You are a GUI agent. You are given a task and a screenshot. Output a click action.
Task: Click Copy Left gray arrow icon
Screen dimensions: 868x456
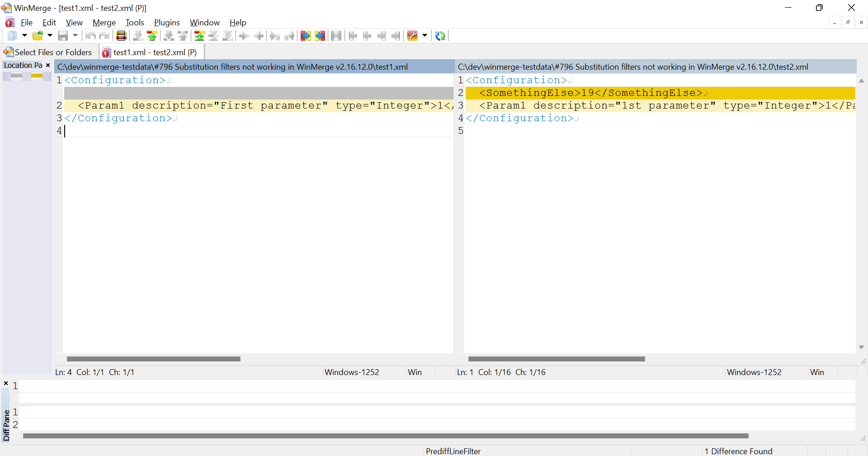(x=259, y=36)
